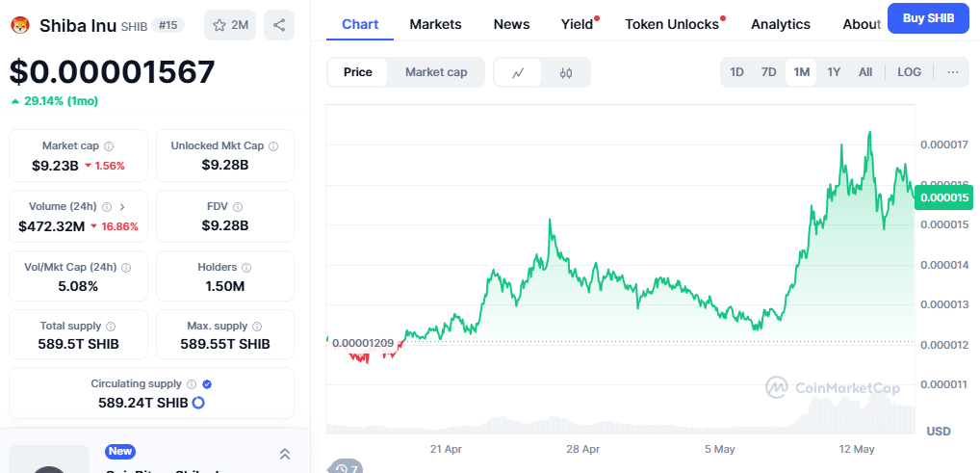This screenshot has width=980, height=473.
Task: Open the chart more options menu
Action: [952, 72]
